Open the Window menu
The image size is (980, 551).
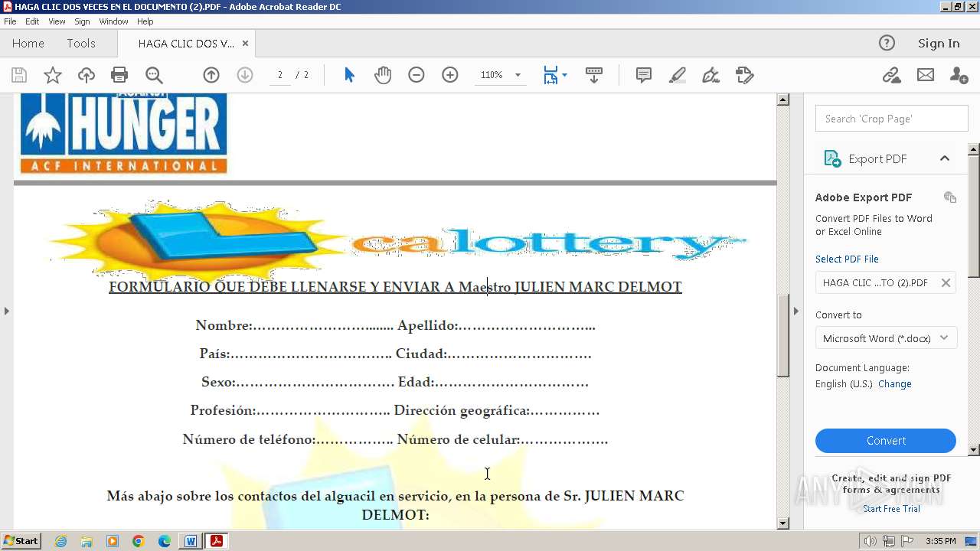click(x=113, y=21)
